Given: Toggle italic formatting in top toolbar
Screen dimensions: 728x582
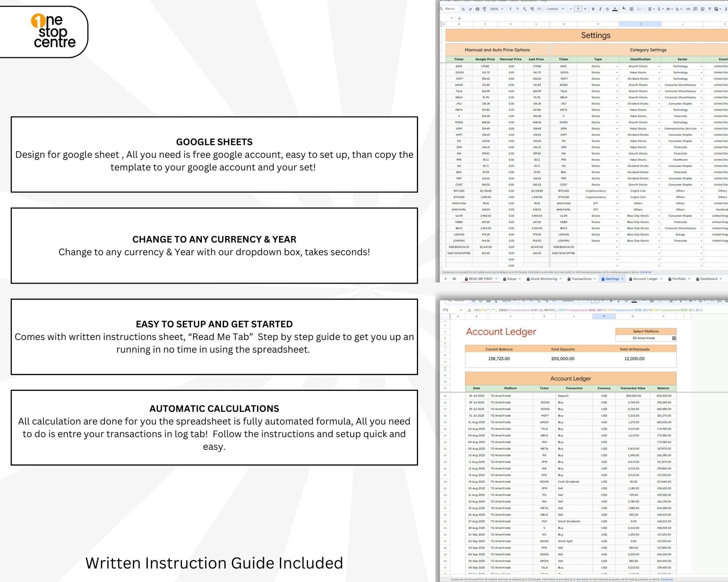Looking at the screenshot, I should 600,9.
